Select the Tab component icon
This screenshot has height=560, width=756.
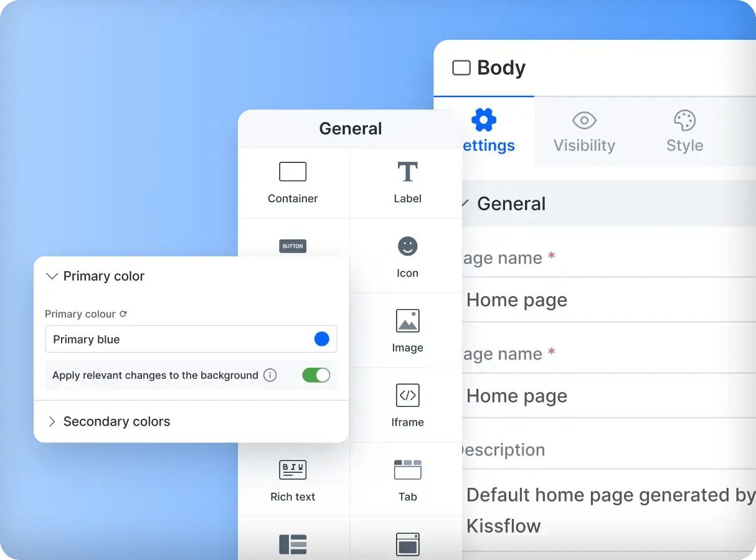pyautogui.click(x=407, y=470)
